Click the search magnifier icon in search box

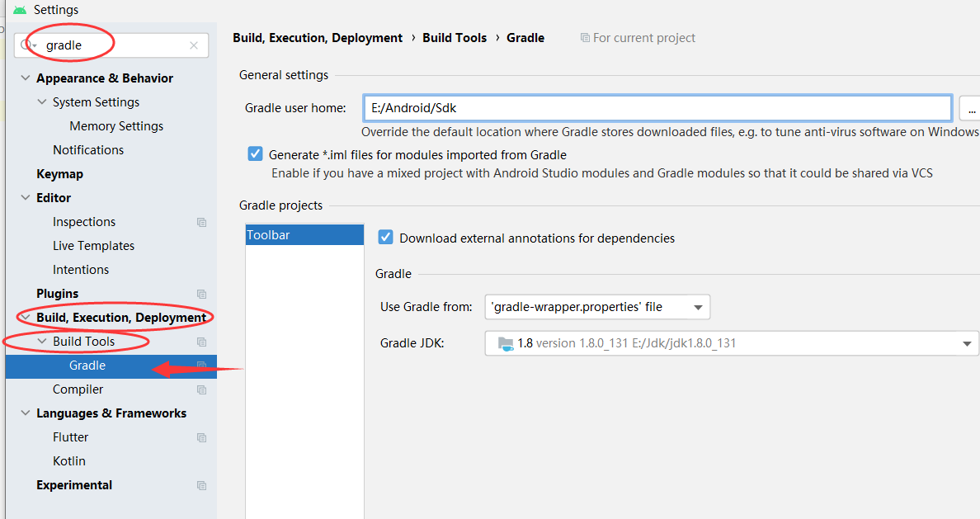coord(27,45)
